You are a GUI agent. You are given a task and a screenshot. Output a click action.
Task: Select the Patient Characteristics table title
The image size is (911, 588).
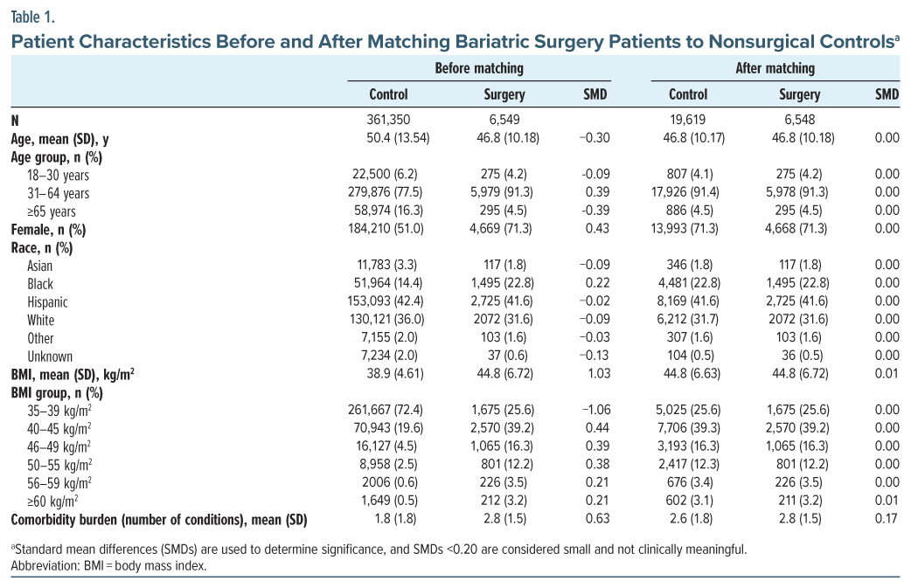[x=455, y=38]
